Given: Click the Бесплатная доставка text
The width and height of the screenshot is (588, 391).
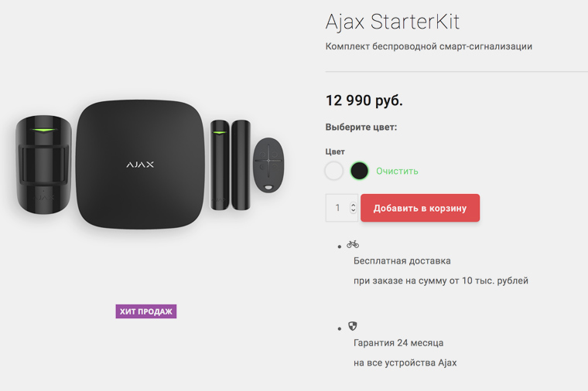Looking at the screenshot, I should pos(402,261).
